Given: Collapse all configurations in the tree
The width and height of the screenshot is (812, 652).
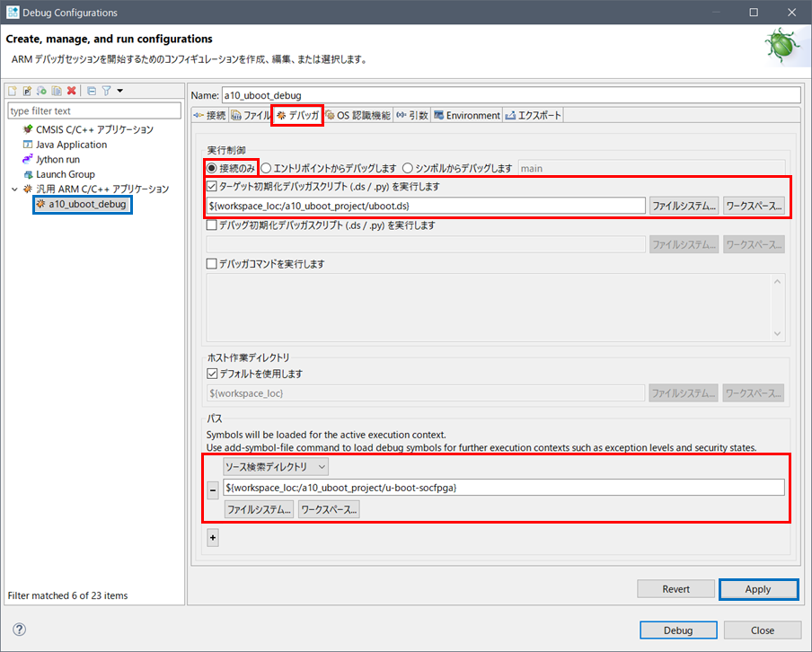Looking at the screenshot, I should tap(92, 91).
